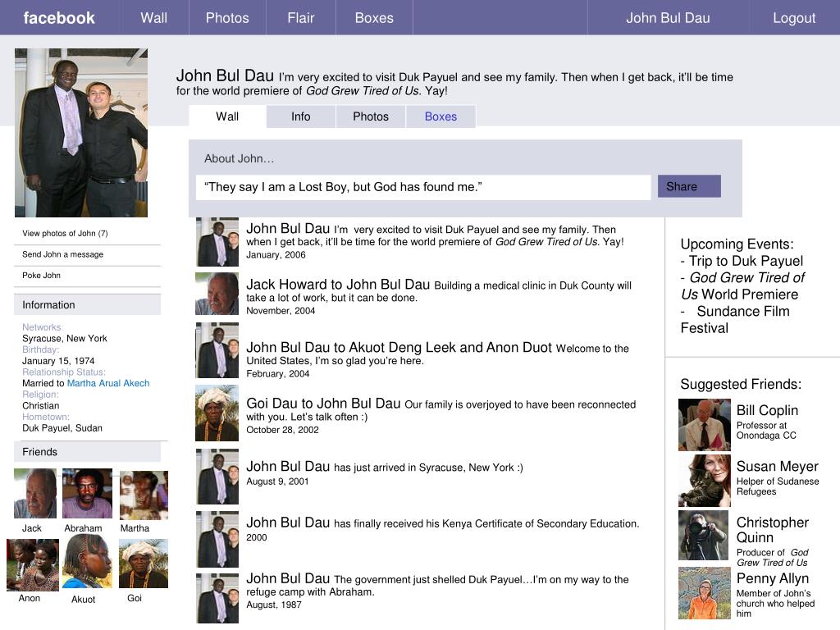Log out using the Logout link
The image size is (840, 630).
[794, 18]
